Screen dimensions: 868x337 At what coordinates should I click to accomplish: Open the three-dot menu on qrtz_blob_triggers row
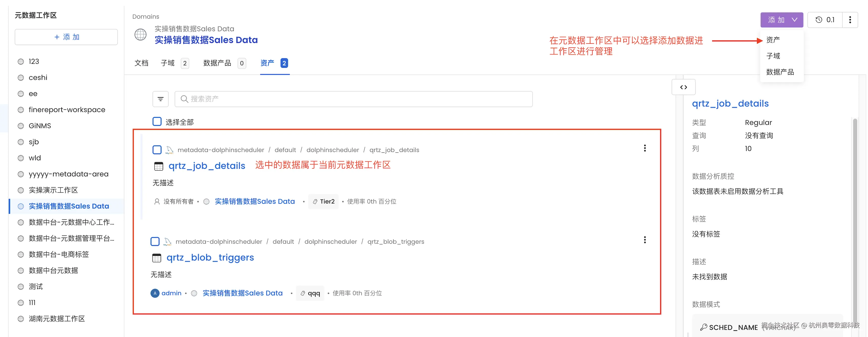tap(645, 240)
